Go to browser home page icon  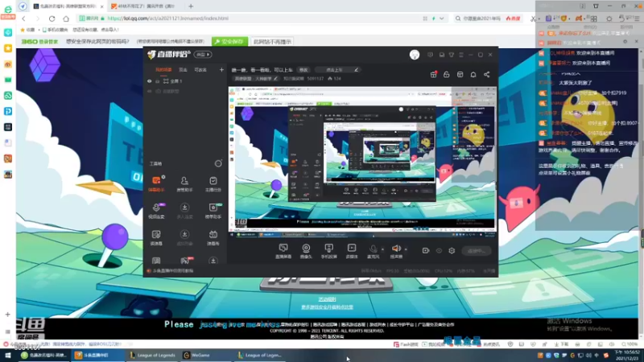click(66, 19)
